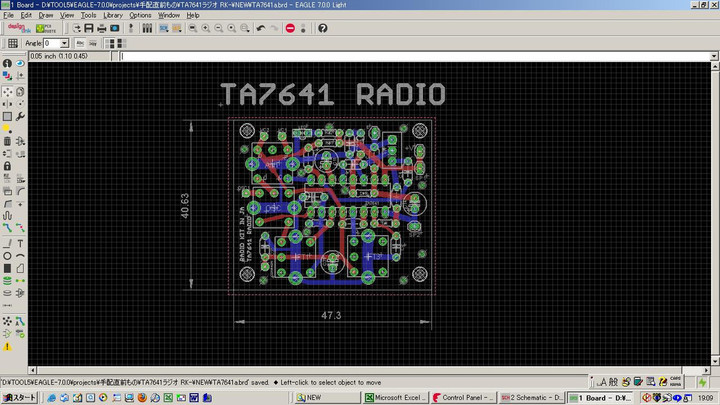Screen dimensions: 720x405
Task: Click the Print icon in the toolbar
Action: [101, 28]
